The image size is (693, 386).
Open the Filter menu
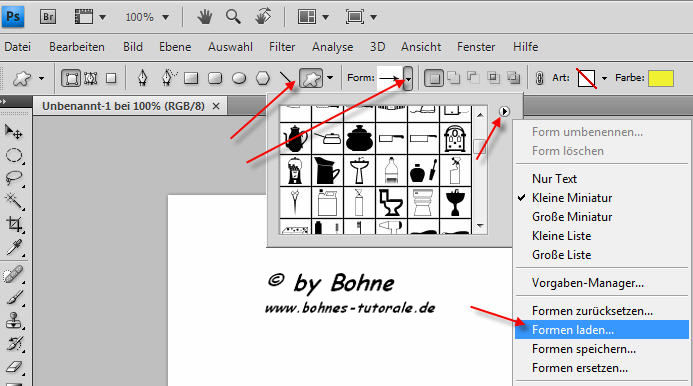(x=282, y=47)
